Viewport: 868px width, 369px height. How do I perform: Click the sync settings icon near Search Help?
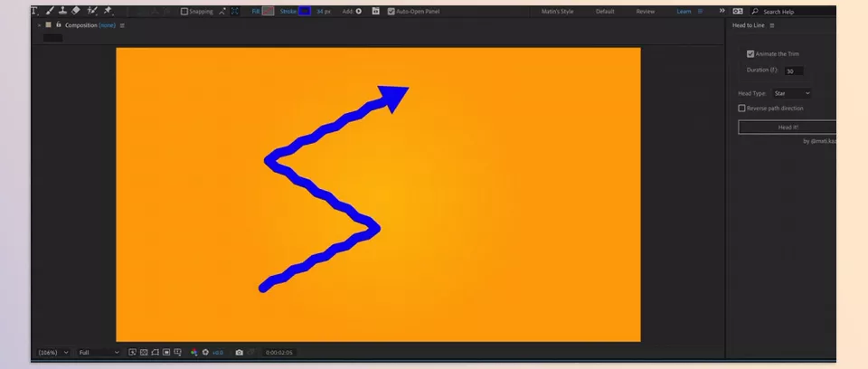738,11
